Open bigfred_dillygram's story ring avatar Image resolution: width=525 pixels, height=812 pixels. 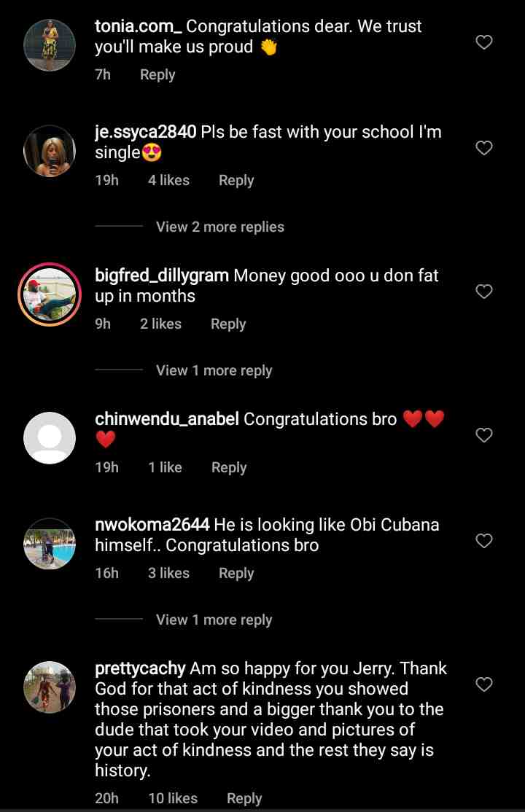tap(50, 294)
